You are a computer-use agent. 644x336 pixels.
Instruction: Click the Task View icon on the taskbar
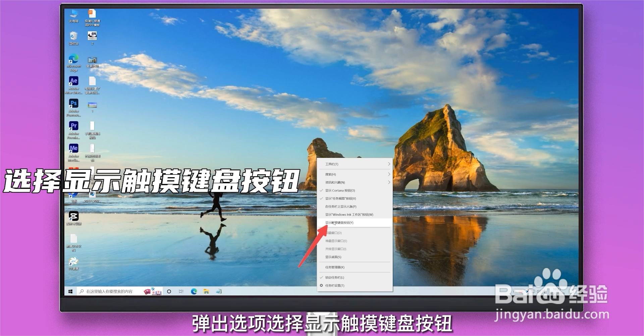tap(181, 291)
